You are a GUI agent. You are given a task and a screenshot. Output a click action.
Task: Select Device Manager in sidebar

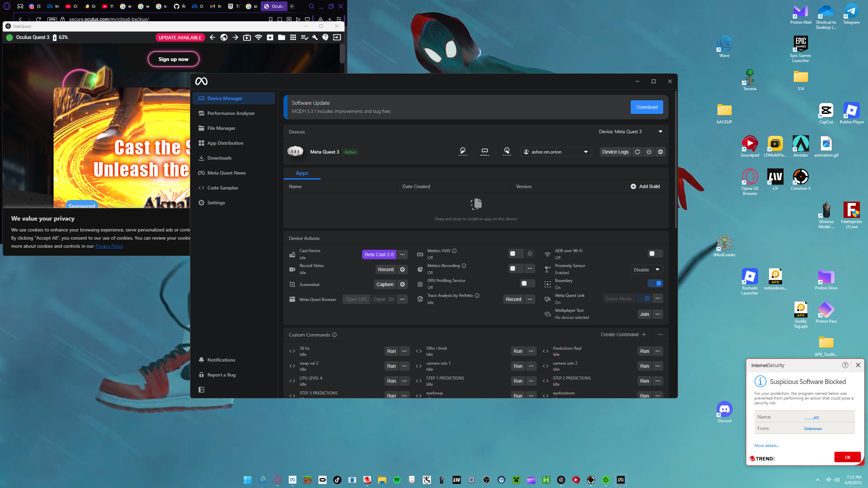pos(234,98)
